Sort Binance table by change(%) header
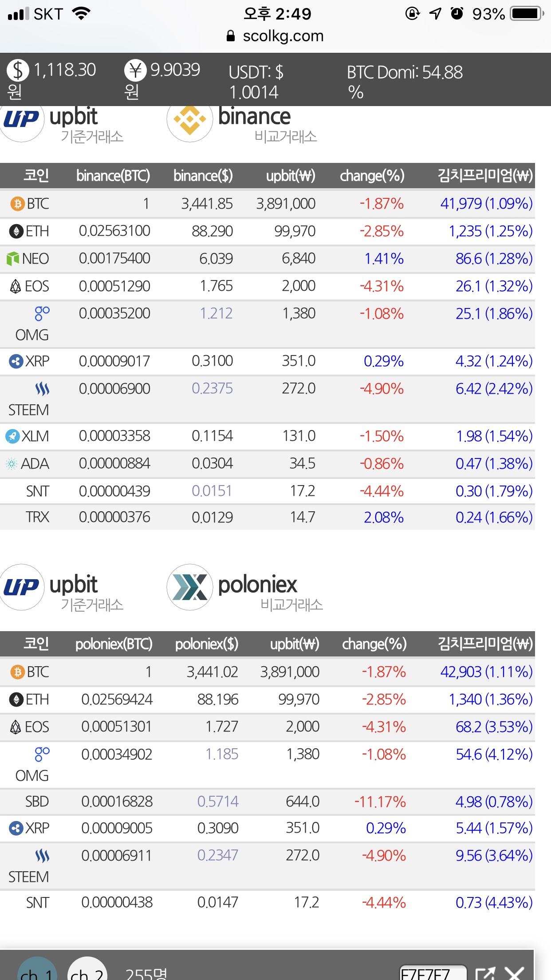 372,176
